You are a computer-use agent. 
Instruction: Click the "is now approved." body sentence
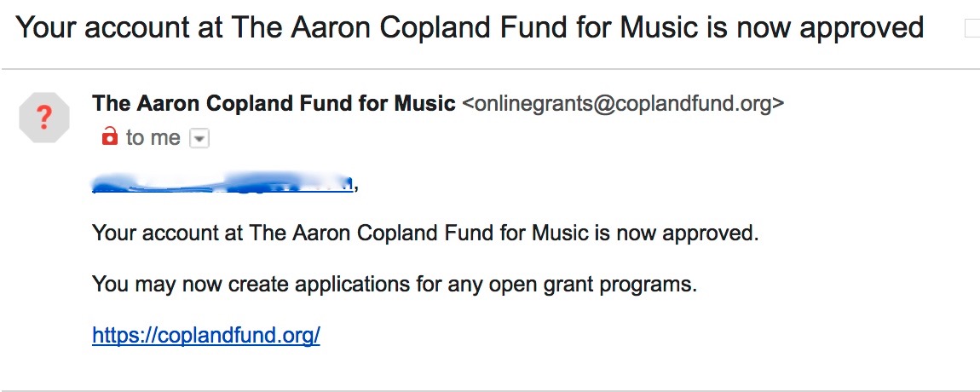click(x=425, y=233)
